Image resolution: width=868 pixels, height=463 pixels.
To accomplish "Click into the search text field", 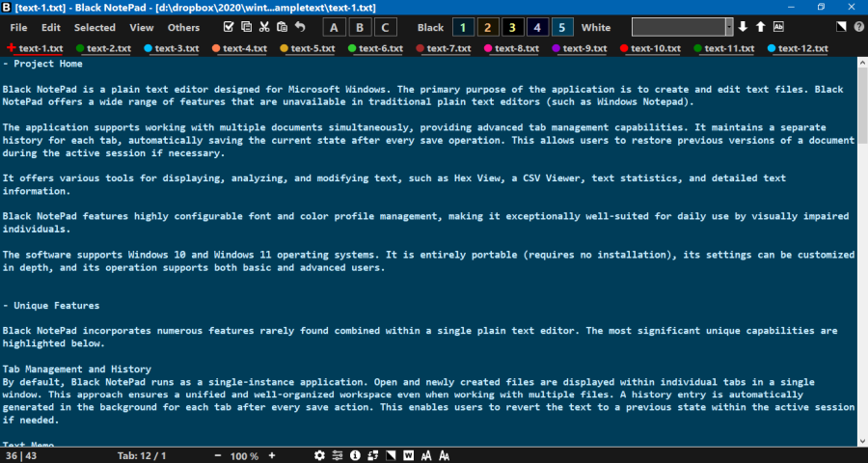I will coord(679,27).
